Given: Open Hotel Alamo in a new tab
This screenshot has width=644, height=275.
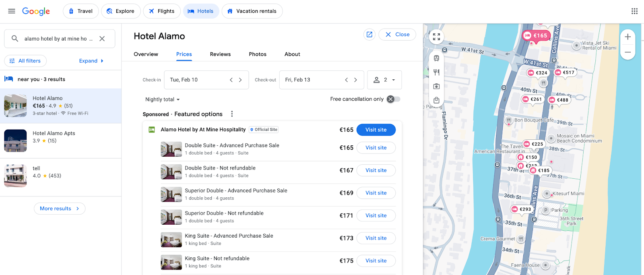Looking at the screenshot, I should point(369,35).
